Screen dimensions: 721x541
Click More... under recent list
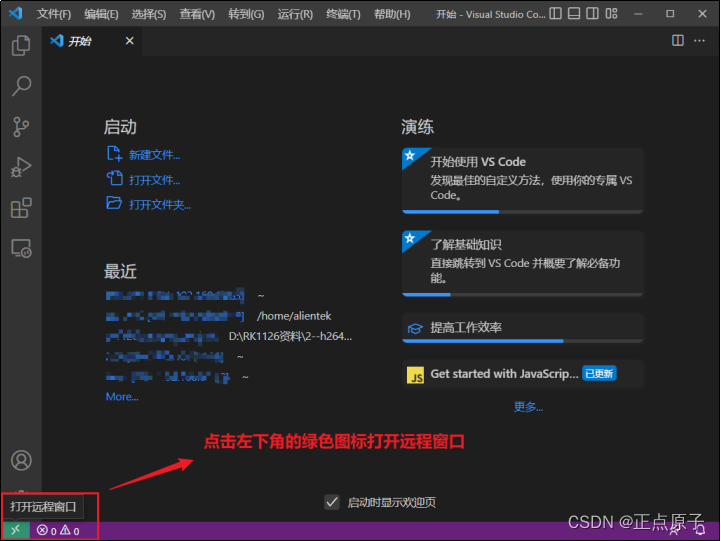tap(122, 397)
